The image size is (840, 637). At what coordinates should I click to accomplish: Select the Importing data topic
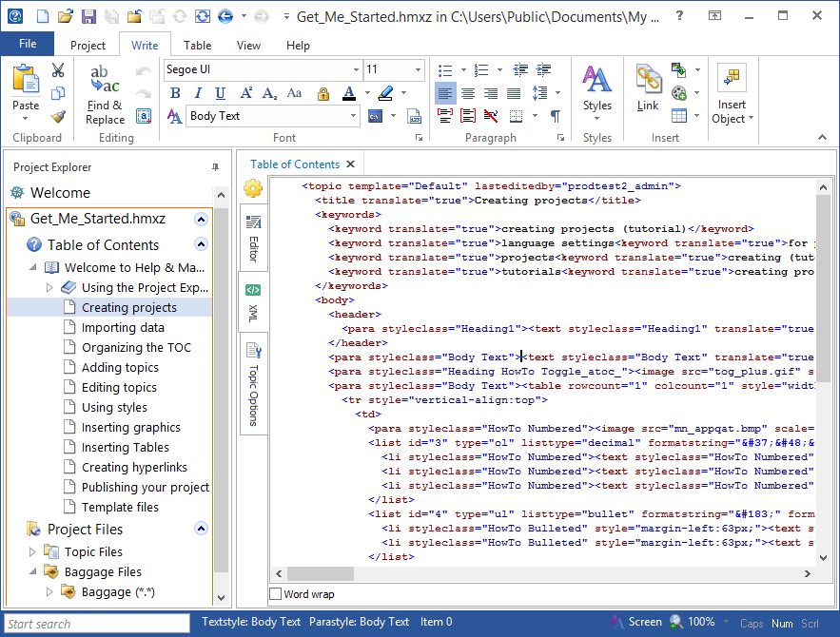point(123,327)
